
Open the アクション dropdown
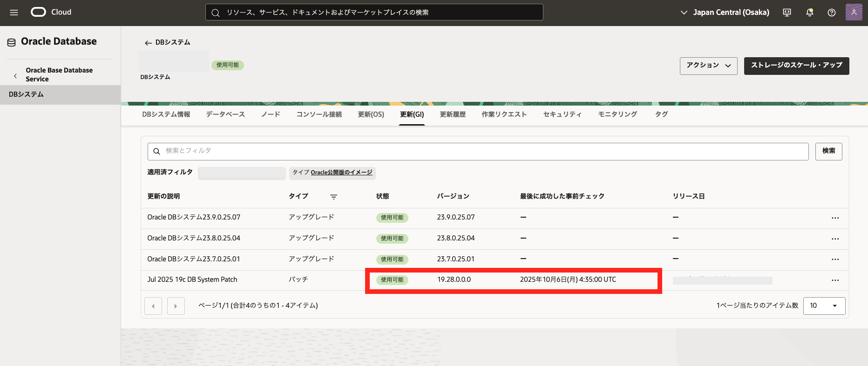tap(708, 66)
